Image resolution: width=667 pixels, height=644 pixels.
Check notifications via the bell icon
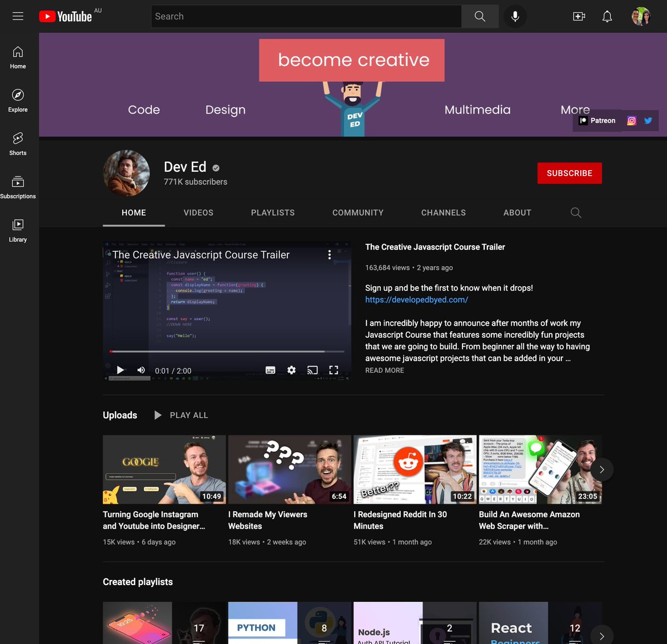pos(607,16)
